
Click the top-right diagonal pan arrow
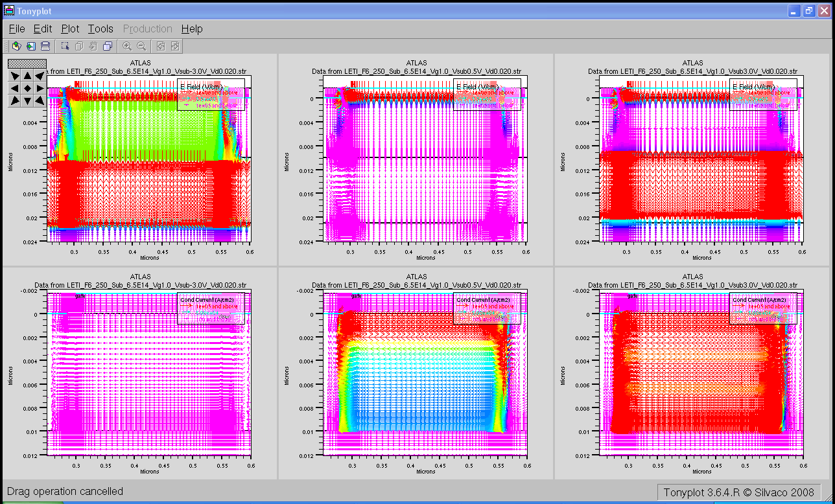click(40, 76)
